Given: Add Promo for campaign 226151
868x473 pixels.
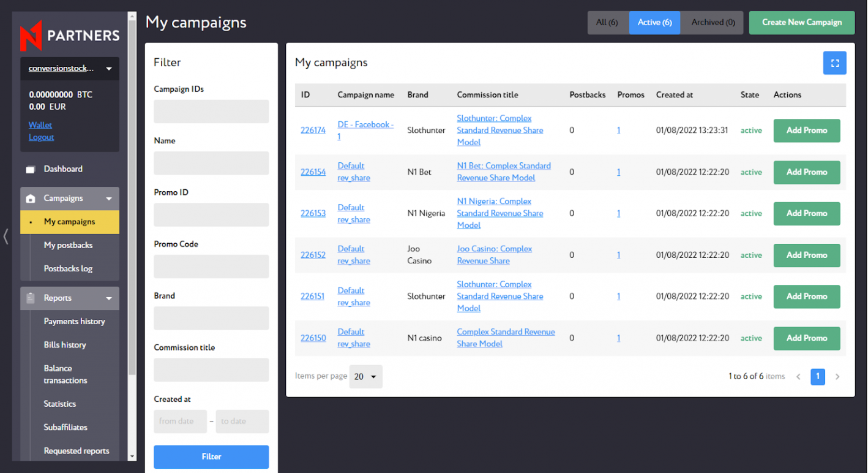Looking at the screenshot, I should 807,297.
